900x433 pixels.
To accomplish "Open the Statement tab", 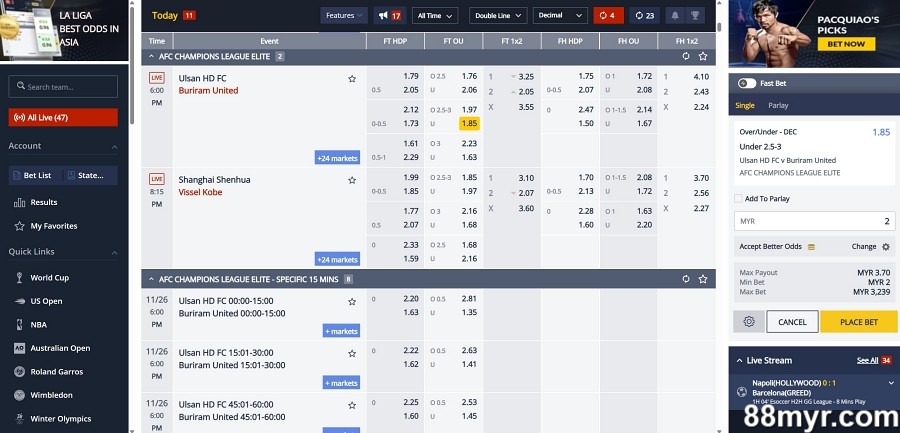I will tap(89, 175).
